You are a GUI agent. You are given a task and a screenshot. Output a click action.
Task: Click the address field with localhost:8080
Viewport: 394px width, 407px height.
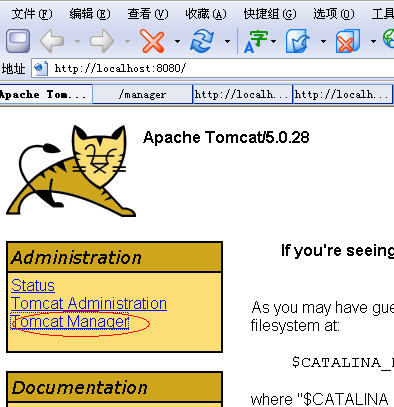[x=213, y=68]
